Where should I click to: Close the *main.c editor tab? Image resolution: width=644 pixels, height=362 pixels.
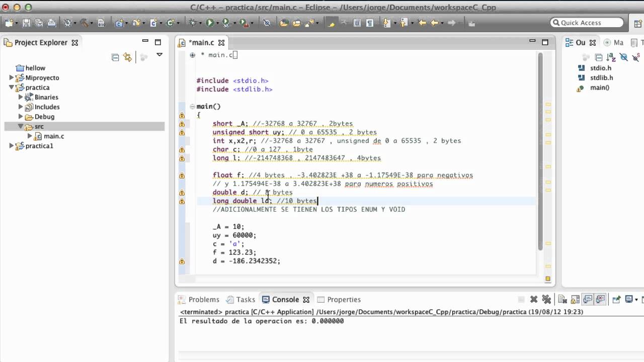[x=221, y=43]
